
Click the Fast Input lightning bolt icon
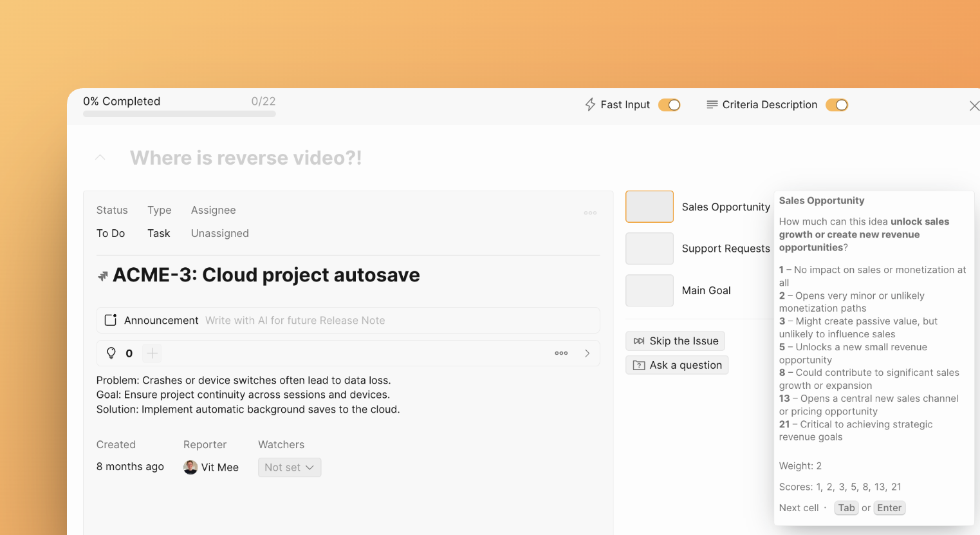click(590, 105)
